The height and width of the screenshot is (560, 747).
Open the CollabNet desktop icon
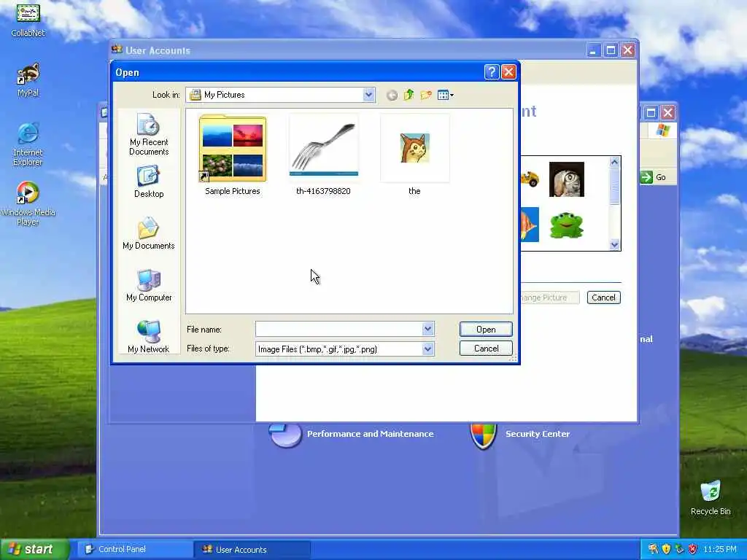(x=28, y=19)
